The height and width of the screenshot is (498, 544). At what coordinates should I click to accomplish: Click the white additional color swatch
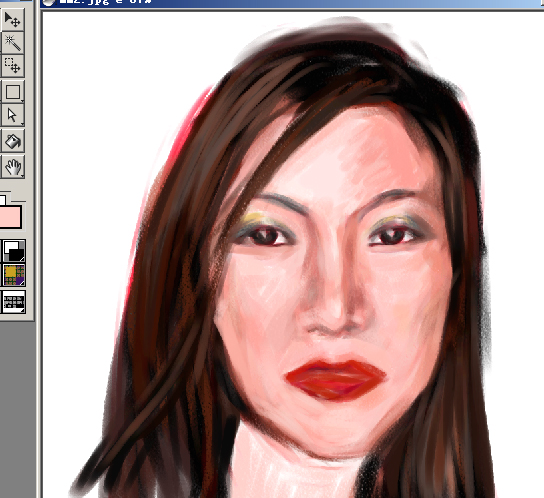(2, 200)
